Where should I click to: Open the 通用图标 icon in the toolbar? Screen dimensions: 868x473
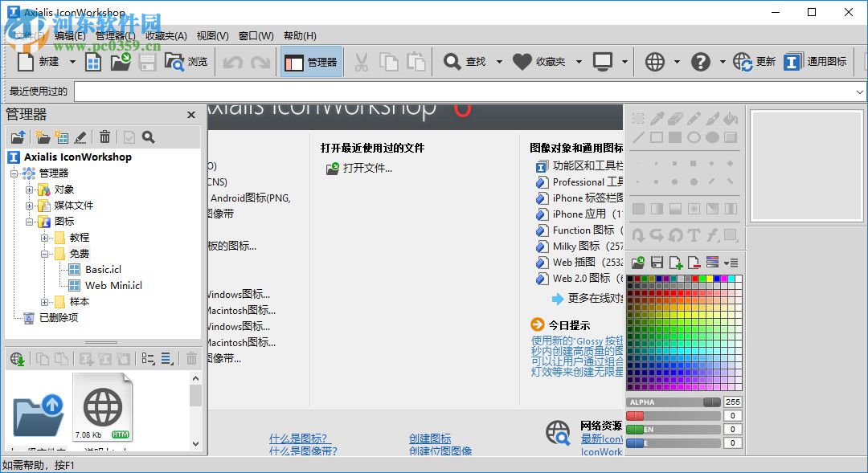(792, 62)
